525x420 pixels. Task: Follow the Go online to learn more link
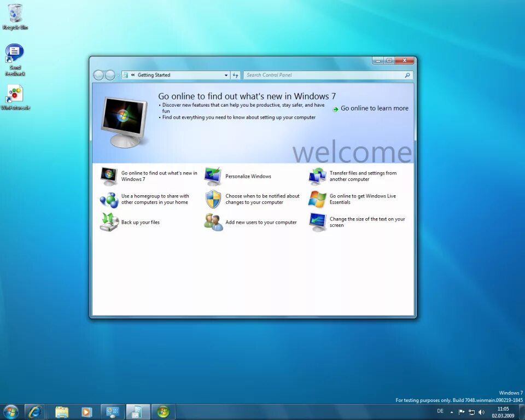pyautogui.click(x=375, y=108)
